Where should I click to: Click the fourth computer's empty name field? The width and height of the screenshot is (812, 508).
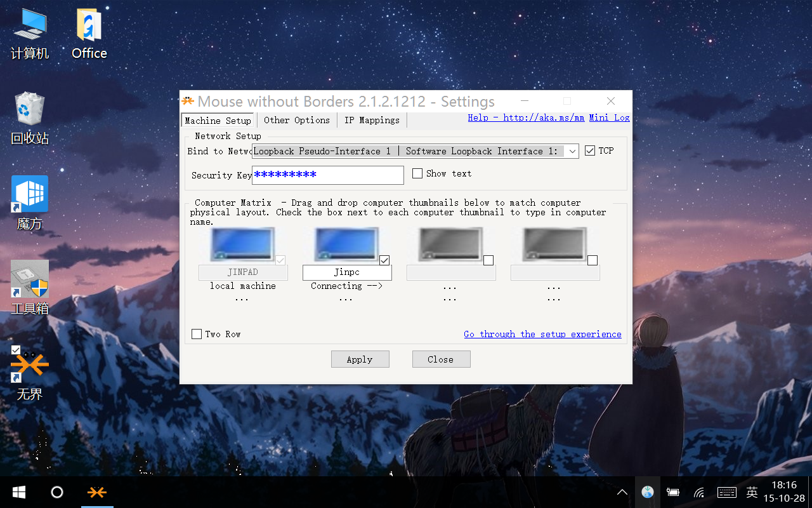(x=555, y=272)
